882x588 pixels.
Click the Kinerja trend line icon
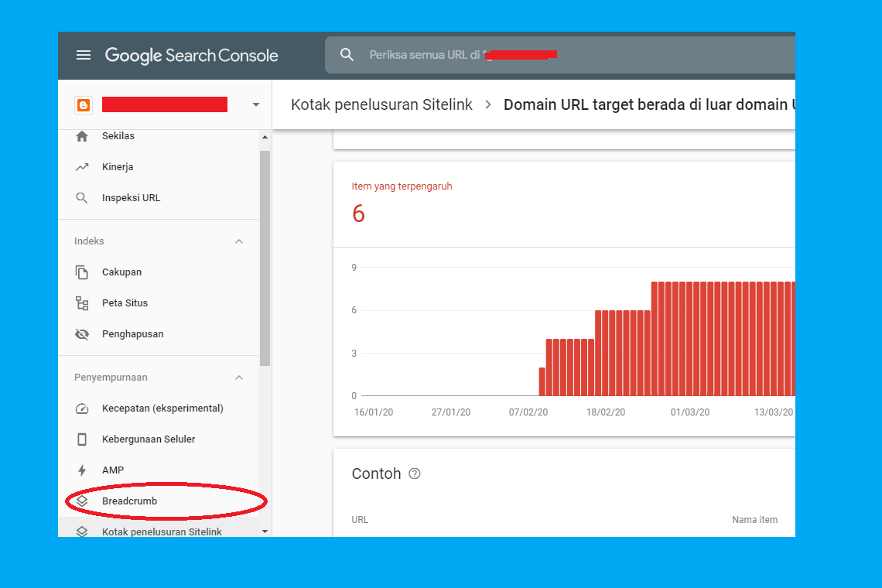[82, 167]
